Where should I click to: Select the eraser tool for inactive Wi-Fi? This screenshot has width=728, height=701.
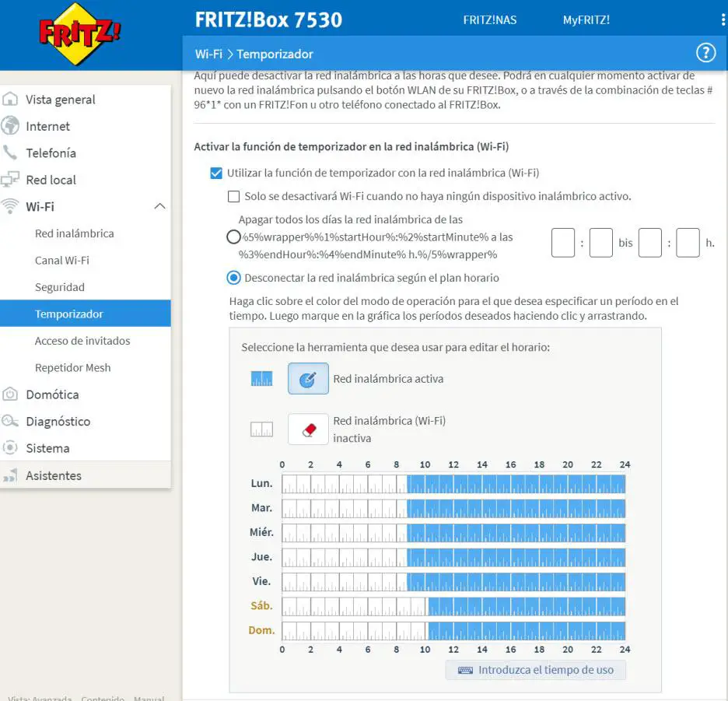point(308,429)
